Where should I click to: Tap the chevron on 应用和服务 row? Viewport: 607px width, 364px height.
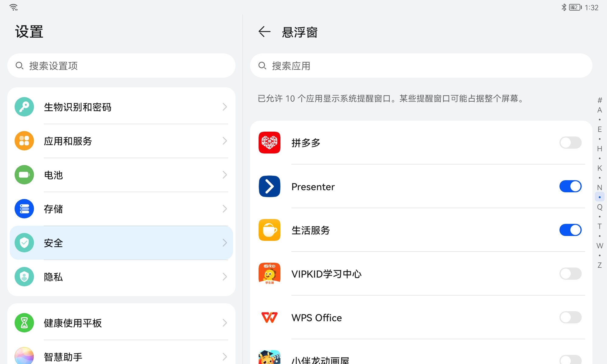[x=225, y=141]
